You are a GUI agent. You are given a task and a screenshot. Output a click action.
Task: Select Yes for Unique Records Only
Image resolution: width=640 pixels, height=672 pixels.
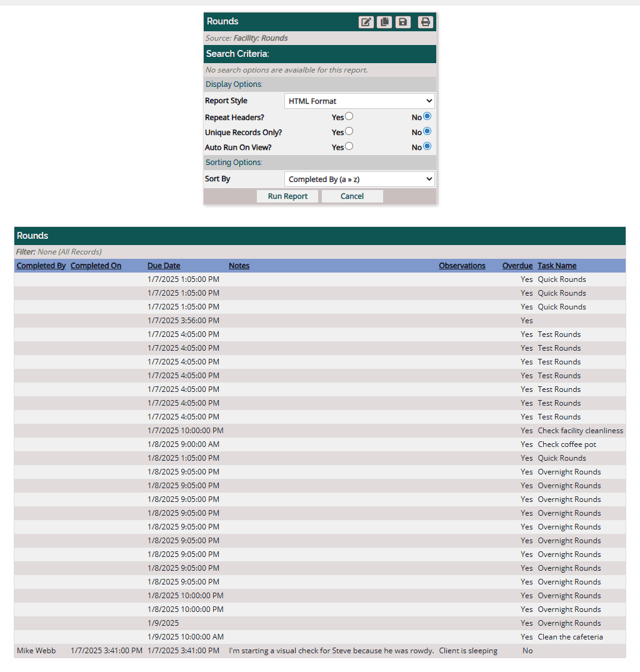pyautogui.click(x=349, y=131)
